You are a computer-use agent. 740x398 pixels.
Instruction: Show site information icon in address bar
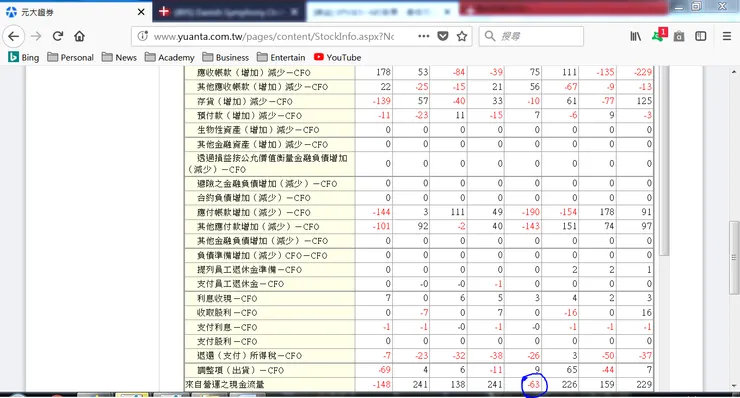(143, 36)
